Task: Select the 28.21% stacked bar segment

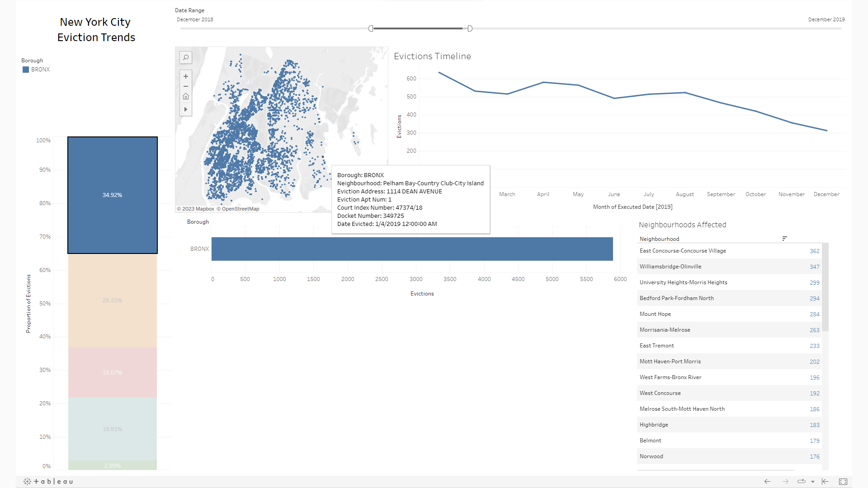Action: pyautogui.click(x=113, y=300)
